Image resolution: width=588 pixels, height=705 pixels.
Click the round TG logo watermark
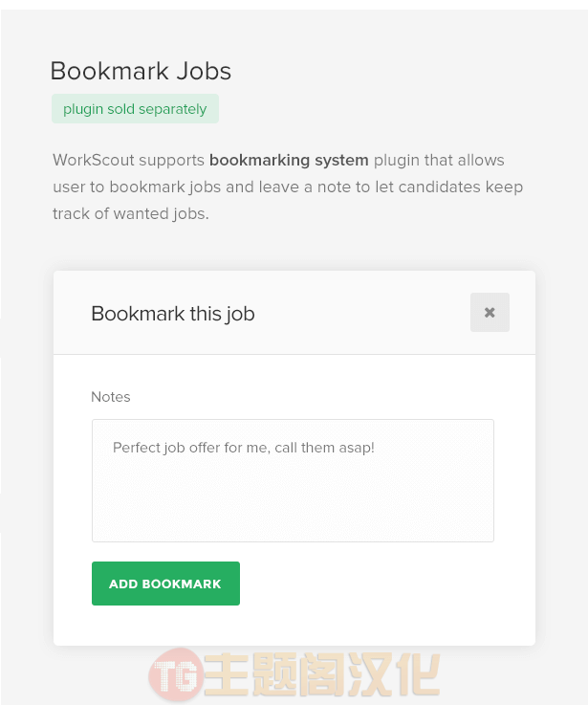coord(175,673)
